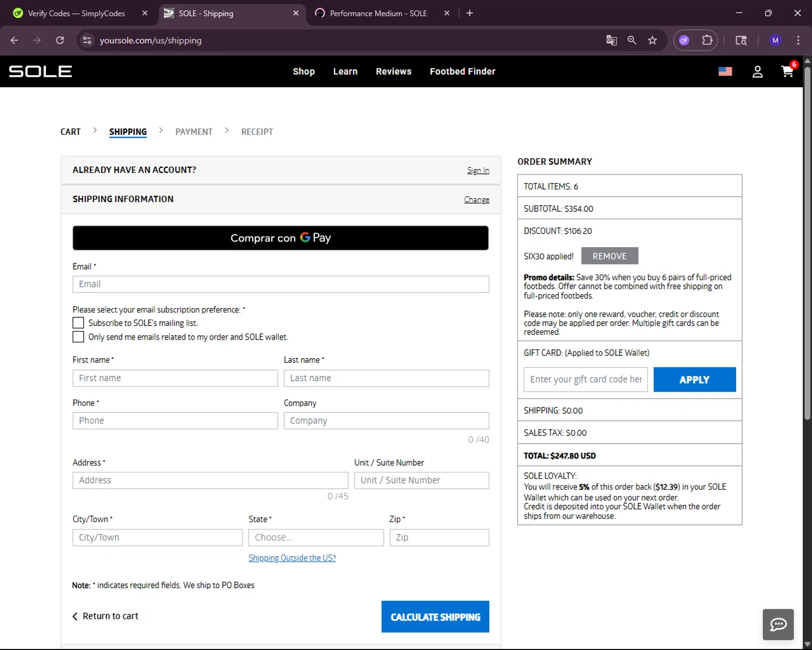Focus the Unit / Suite Number field

[422, 480]
